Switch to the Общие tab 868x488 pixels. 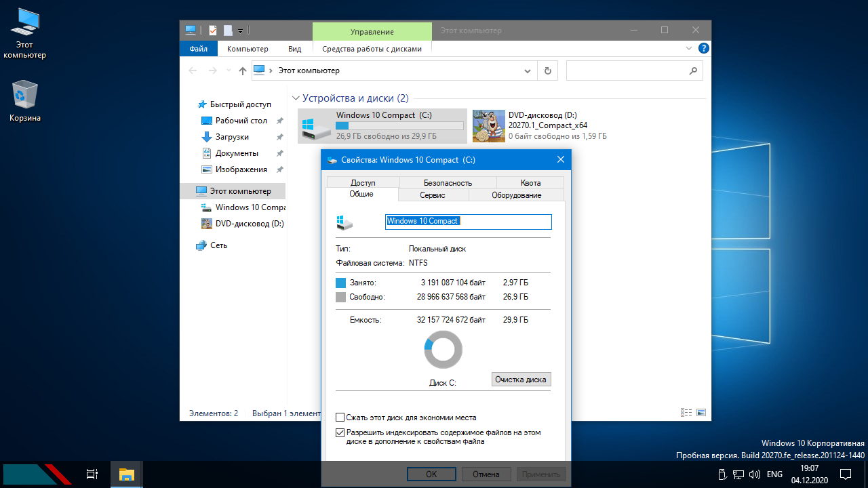[361, 195]
